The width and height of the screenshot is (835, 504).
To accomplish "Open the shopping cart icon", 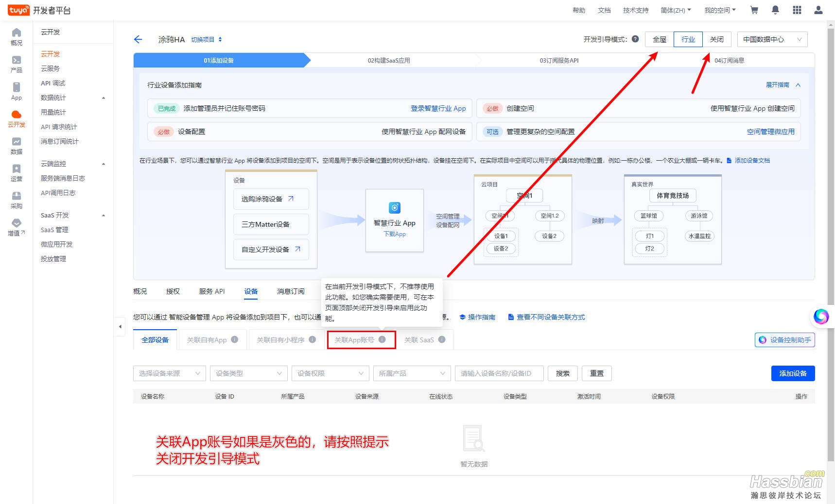I will (x=754, y=10).
